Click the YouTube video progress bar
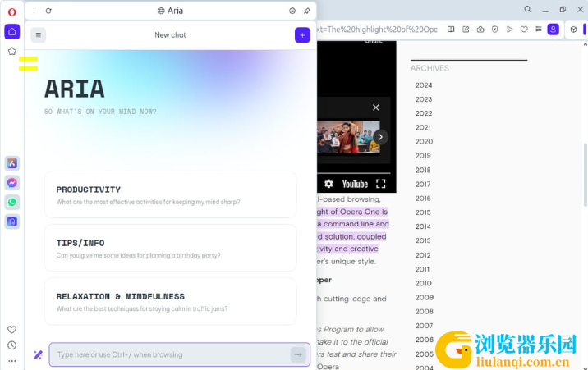 pyautogui.click(x=354, y=173)
